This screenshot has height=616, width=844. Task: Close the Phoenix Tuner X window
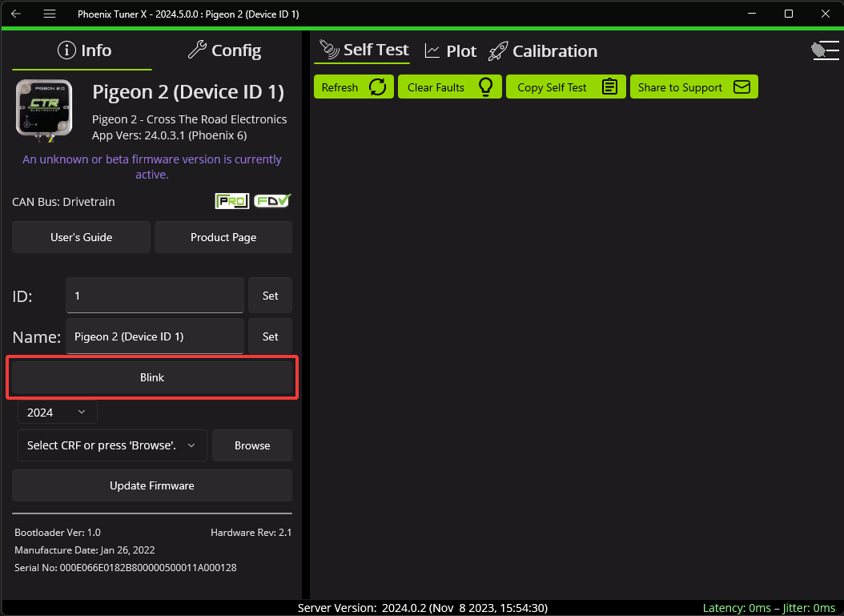(825, 14)
